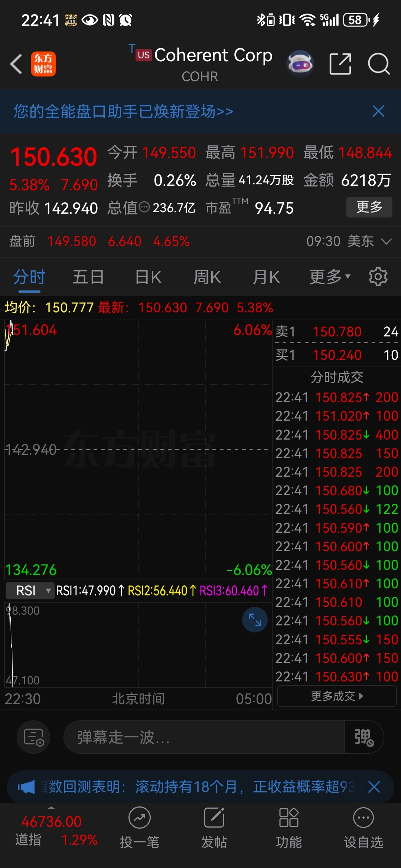Screen dimensions: 401x868
Task: Tap the 弹幕走一波 comment input field
Action: (204, 737)
